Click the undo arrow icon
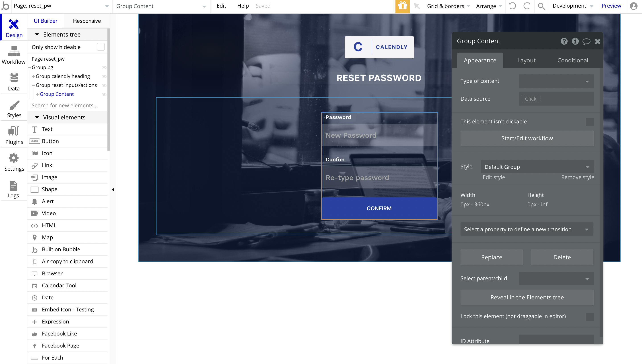 click(x=512, y=6)
